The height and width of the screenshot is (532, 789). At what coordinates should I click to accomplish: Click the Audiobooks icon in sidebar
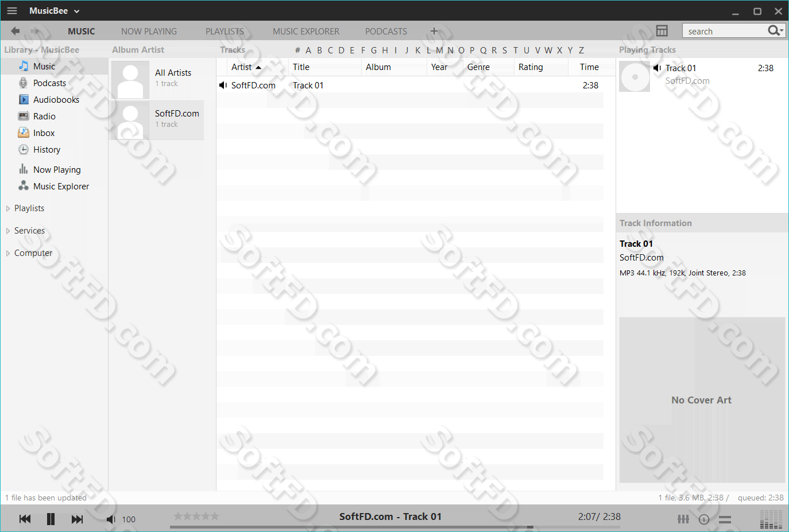click(x=24, y=99)
